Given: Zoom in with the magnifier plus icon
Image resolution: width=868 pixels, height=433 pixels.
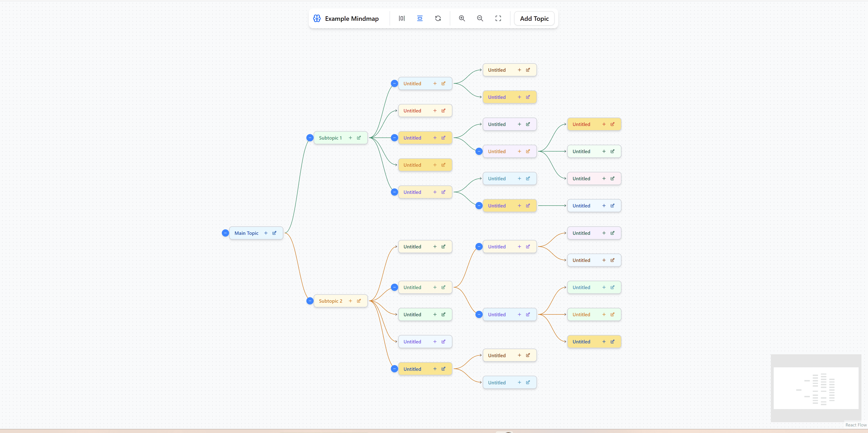Looking at the screenshot, I should tap(462, 19).
